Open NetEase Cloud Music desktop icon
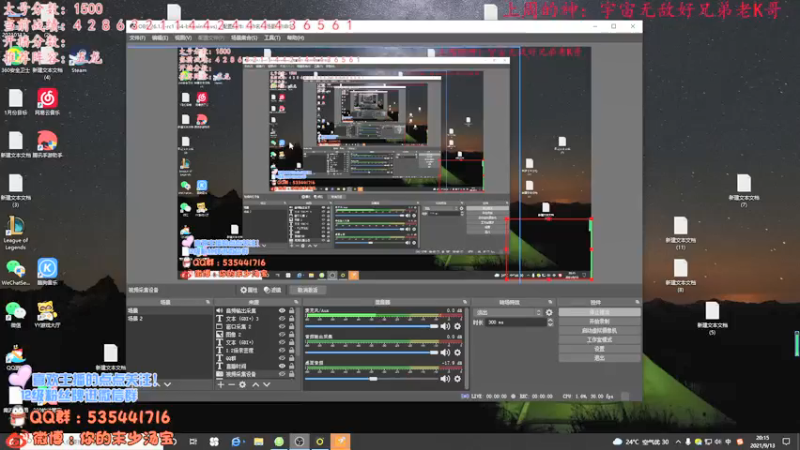 pyautogui.click(x=47, y=102)
